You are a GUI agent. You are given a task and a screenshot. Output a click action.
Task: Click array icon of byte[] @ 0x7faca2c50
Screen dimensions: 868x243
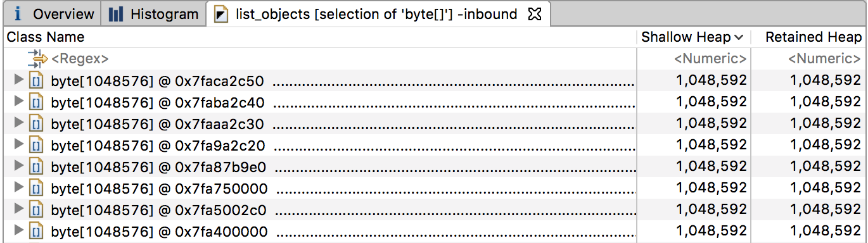pyautogui.click(x=37, y=80)
